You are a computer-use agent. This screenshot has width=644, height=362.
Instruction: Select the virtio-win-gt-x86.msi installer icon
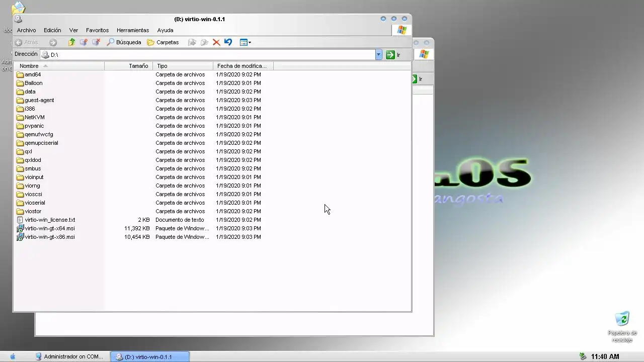pos(20,237)
